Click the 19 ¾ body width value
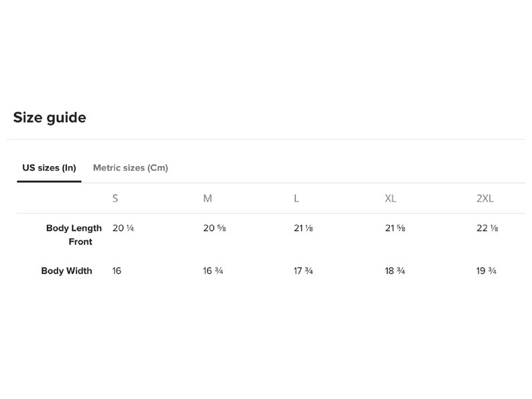The image size is (532, 399). 486,271
